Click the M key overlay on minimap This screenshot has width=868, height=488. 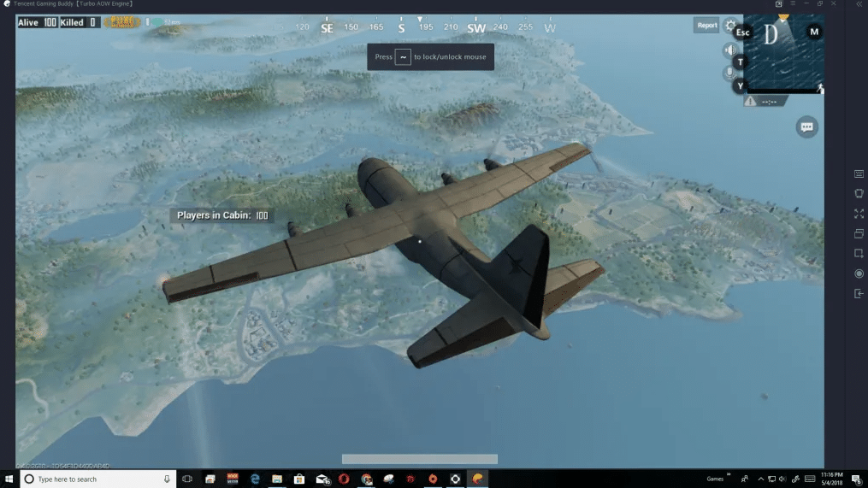814,32
